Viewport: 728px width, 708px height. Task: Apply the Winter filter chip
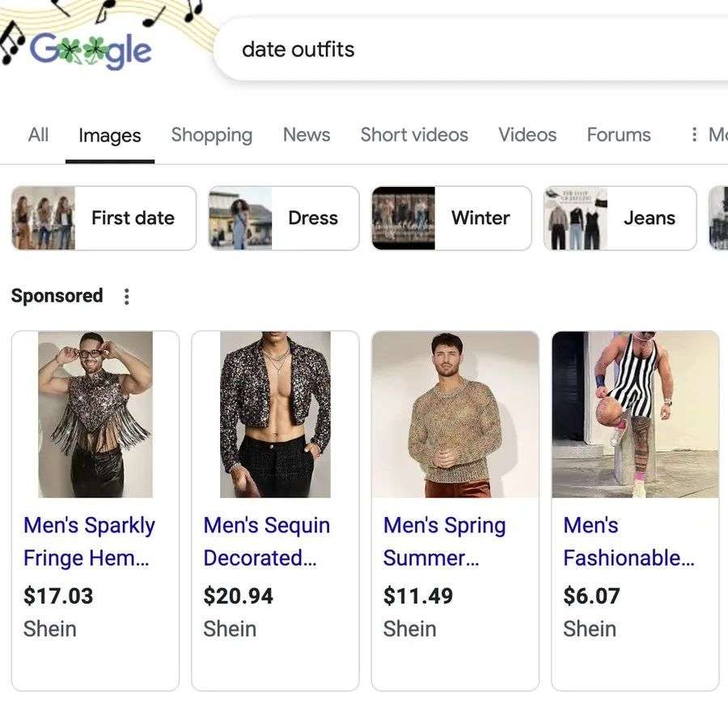tap(451, 218)
